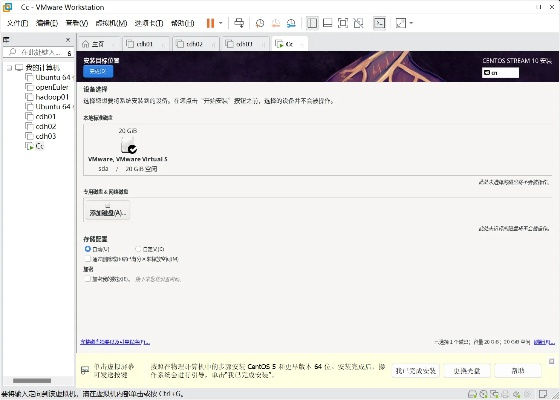
Task: Click the Add a disk button
Action: pos(108,210)
